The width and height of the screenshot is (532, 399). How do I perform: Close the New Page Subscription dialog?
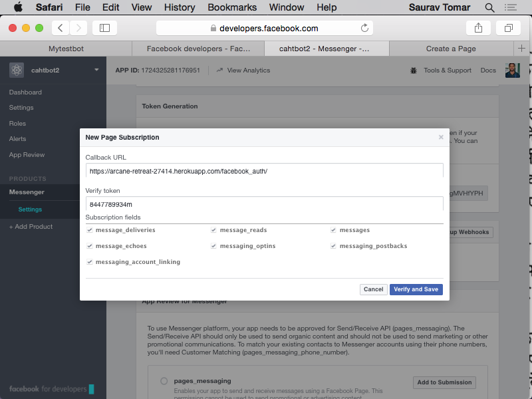click(441, 137)
